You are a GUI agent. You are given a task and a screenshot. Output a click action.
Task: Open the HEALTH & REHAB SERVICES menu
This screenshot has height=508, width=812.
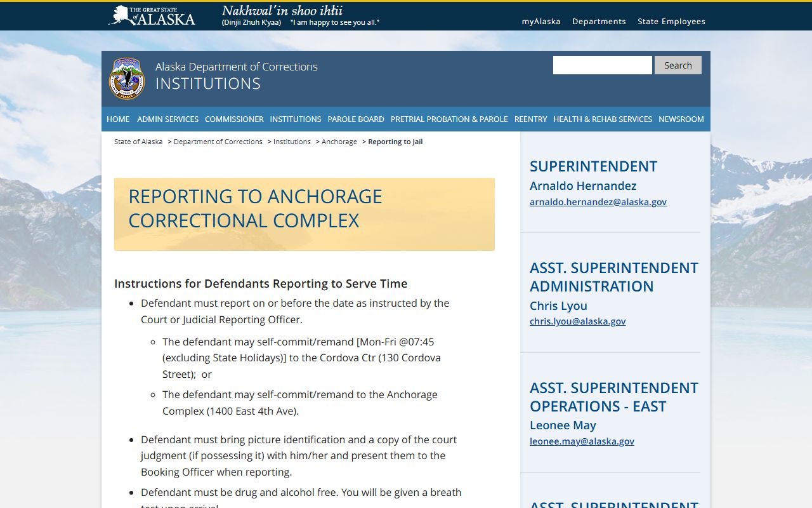click(x=603, y=119)
